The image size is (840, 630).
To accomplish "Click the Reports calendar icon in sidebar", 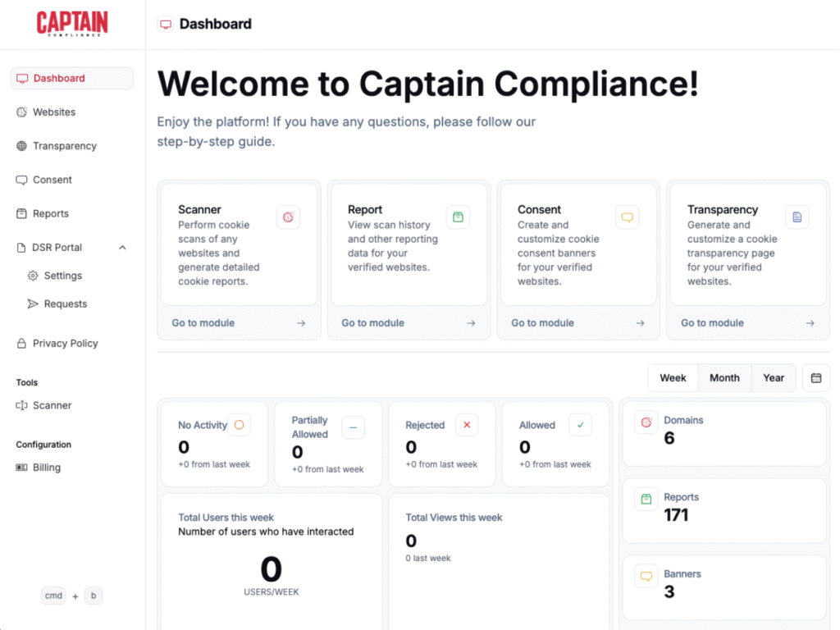I will (x=21, y=214).
